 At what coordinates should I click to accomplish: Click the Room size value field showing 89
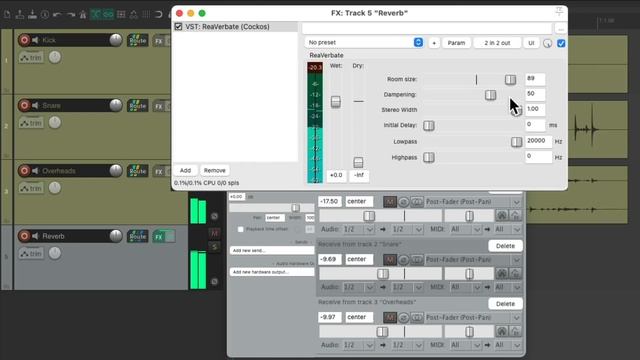pyautogui.click(x=535, y=79)
